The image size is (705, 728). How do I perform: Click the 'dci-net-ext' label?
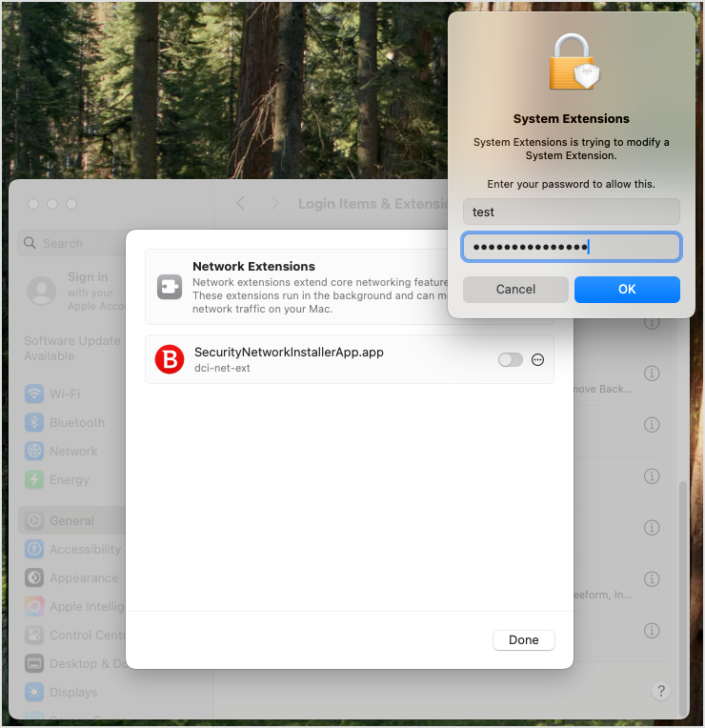[222, 368]
